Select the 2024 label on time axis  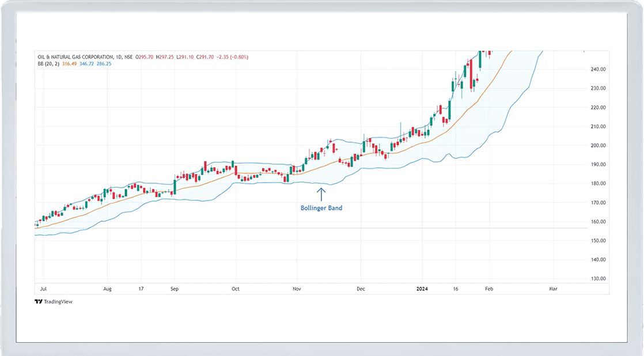[x=423, y=288]
